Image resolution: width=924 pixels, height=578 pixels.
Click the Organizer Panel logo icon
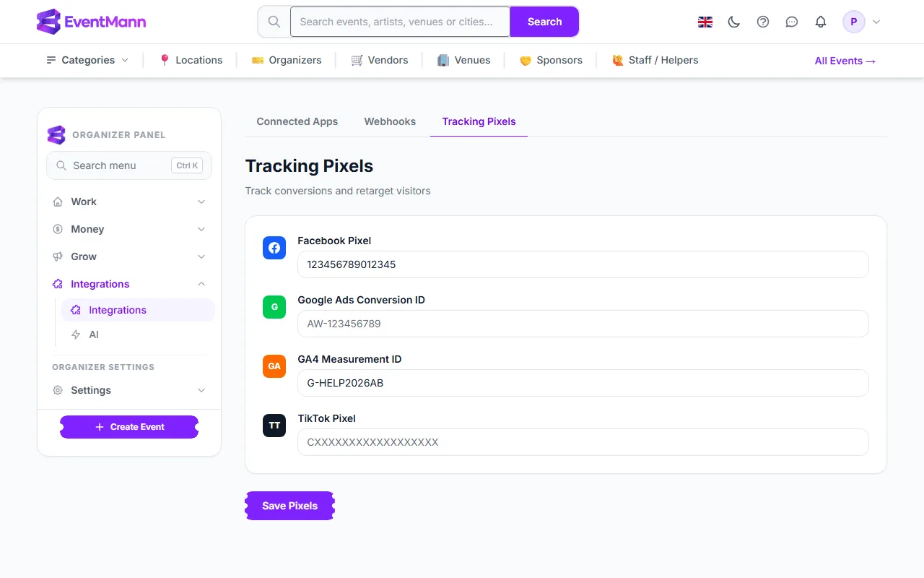coord(56,134)
